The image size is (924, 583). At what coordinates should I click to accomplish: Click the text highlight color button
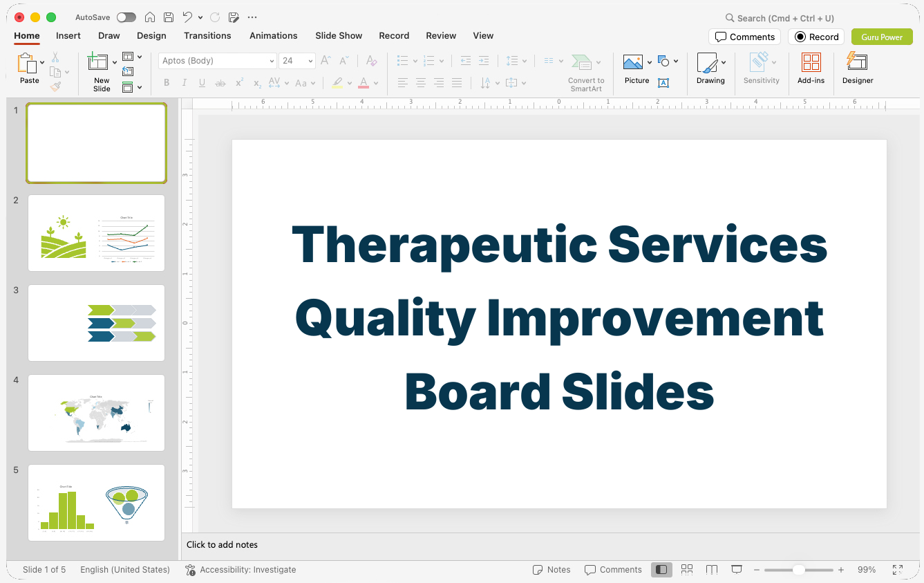[337, 83]
